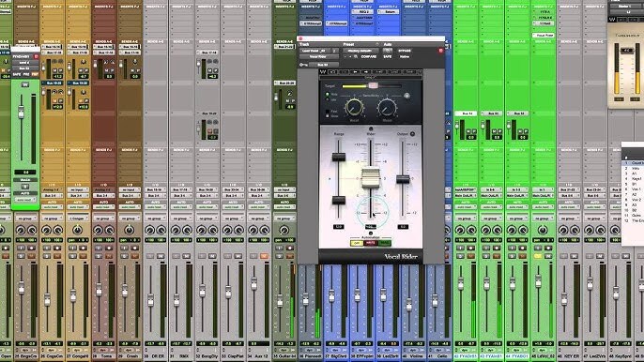Click the round button beside Output label
This screenshot has height=362, width=644.
(412, 134)
